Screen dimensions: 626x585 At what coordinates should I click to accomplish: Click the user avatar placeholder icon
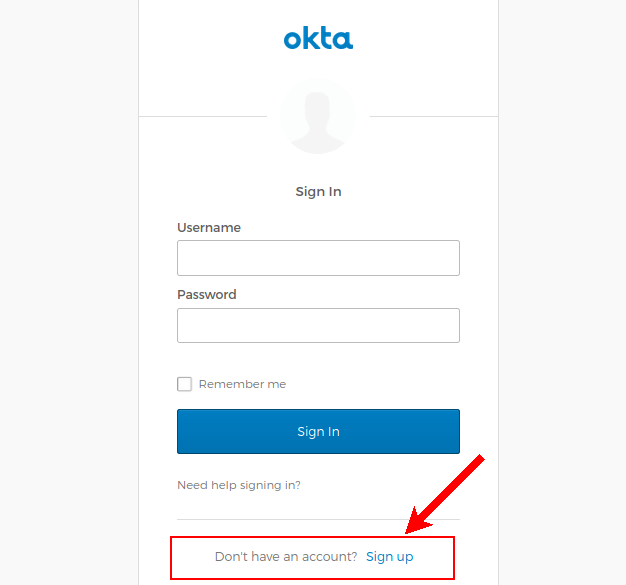pos(318,117)
